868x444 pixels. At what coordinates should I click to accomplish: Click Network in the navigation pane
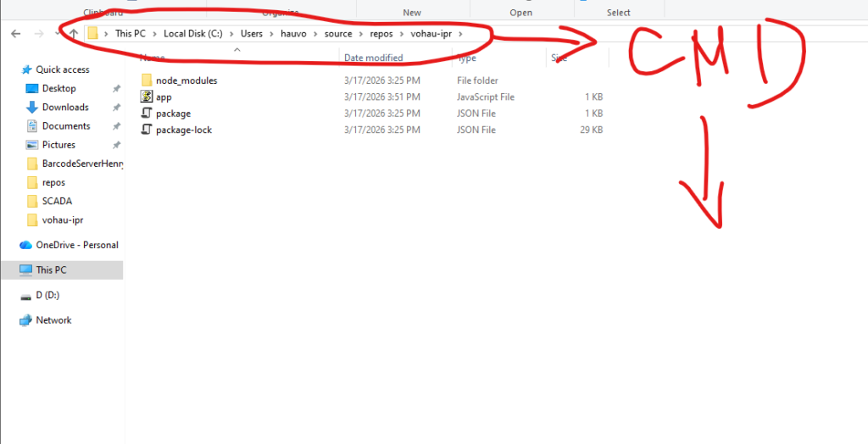pyautogui.click(x=53, y=320)
